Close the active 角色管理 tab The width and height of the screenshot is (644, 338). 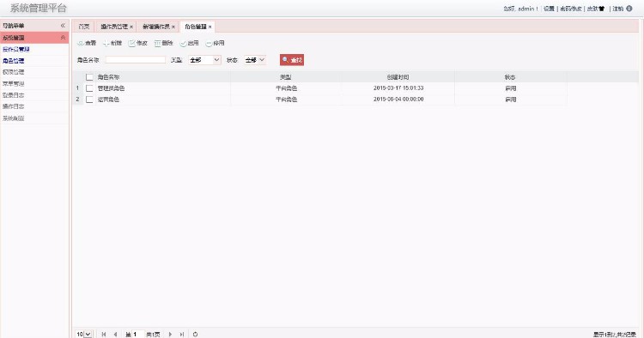tap(210, 27)
